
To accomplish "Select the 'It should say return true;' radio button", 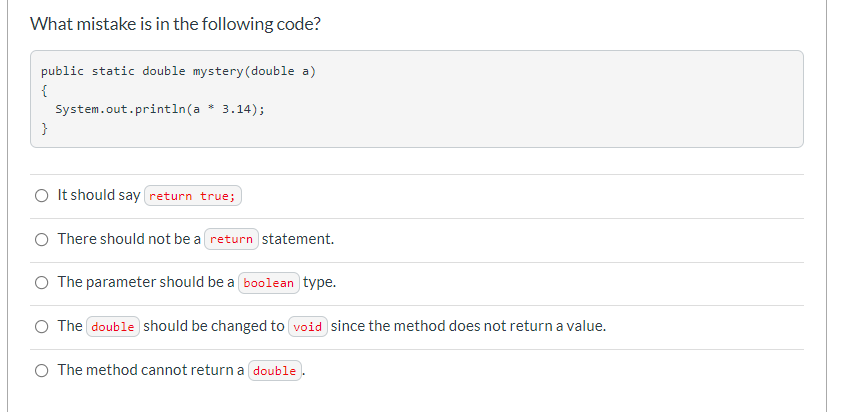I will (x=42, y=196).
